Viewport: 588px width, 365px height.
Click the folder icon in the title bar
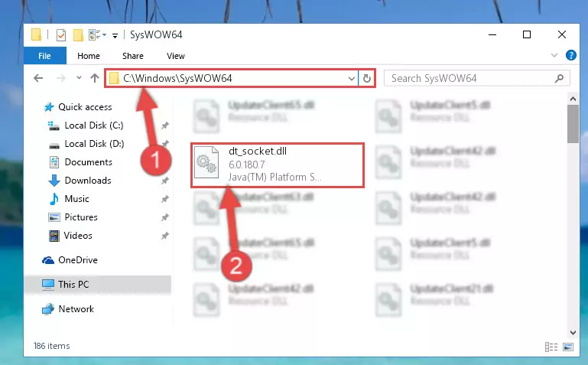(x=37, y=34)
